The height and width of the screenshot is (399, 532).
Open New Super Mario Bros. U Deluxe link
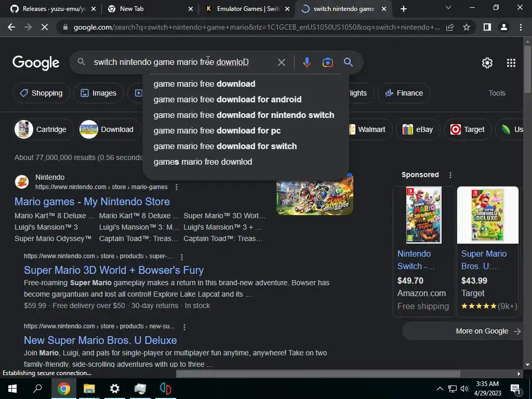coord(100,340)
